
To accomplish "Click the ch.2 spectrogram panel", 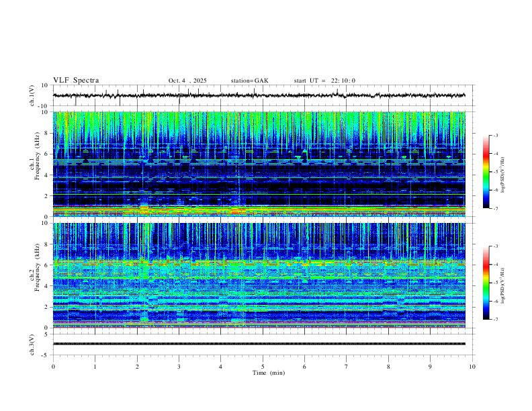I will click(259, 275).
